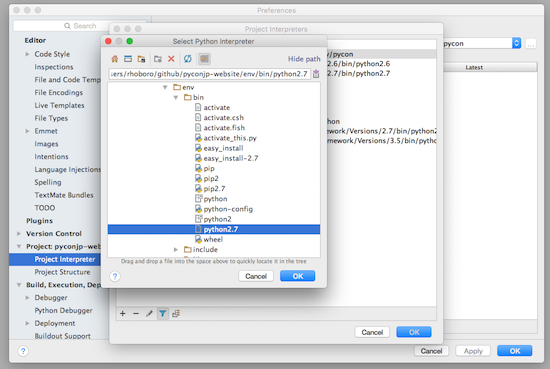This screenshot has height=369, width=550.
Task: Toggle Show Hidden Files toolbar button
Action: pos(204,59)
